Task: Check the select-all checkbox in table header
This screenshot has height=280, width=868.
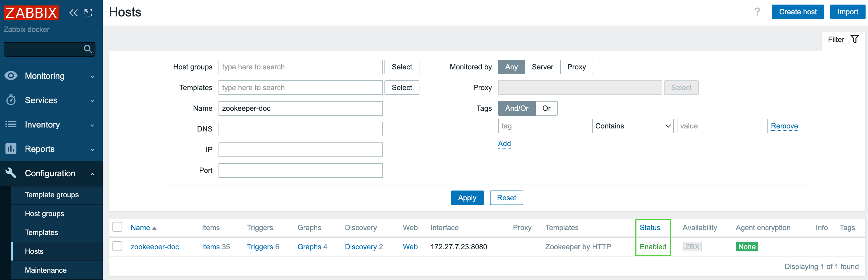Action: [x=117, y=227]
